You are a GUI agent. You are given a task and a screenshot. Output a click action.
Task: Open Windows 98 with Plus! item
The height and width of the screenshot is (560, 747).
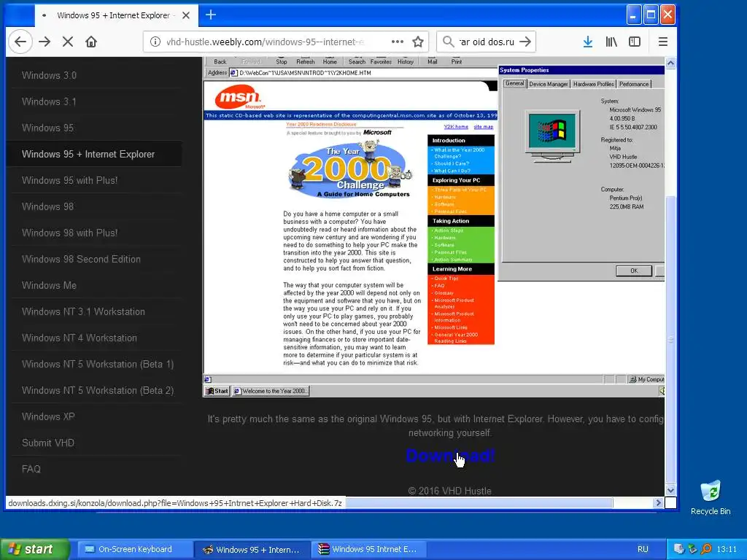tap(69, 233)
